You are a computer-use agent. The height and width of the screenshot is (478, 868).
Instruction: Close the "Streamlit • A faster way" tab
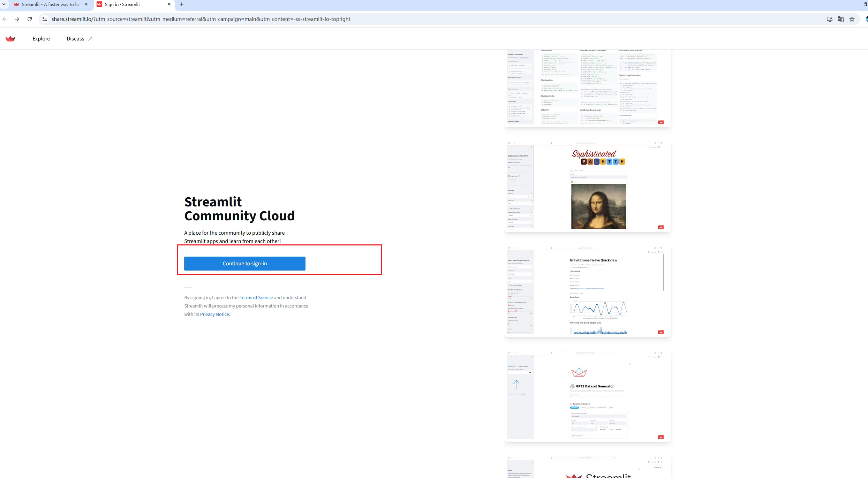tap(86, 5)
